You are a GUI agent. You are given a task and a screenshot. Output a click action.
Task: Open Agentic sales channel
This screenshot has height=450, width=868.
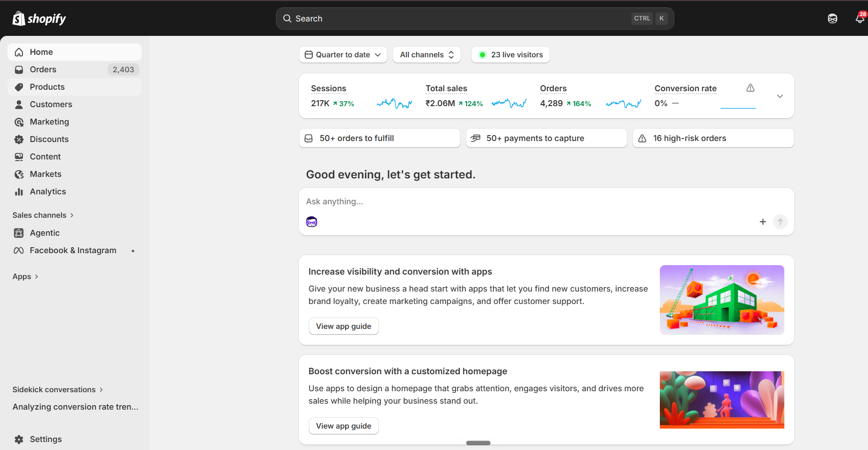click(75, 233)
